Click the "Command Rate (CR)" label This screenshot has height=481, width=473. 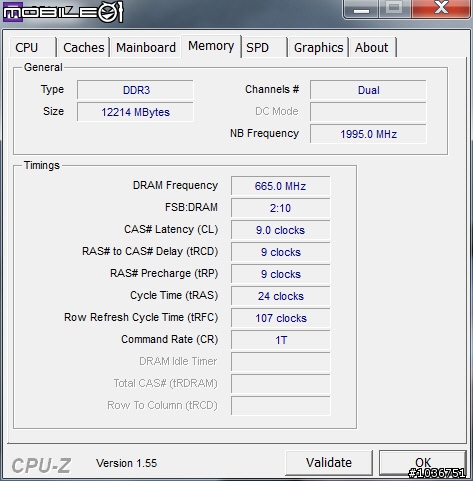(169, 339)
